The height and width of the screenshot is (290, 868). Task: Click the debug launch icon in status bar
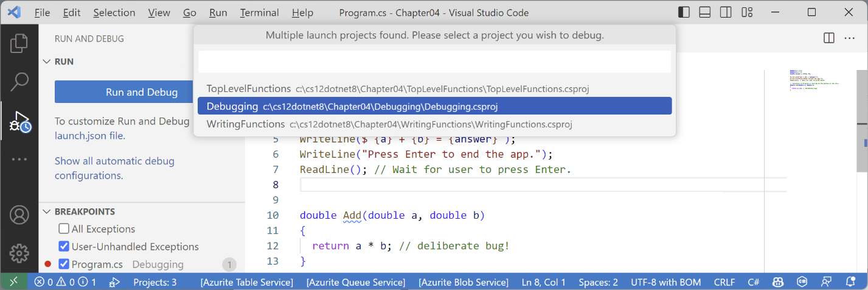pos(114,282)
